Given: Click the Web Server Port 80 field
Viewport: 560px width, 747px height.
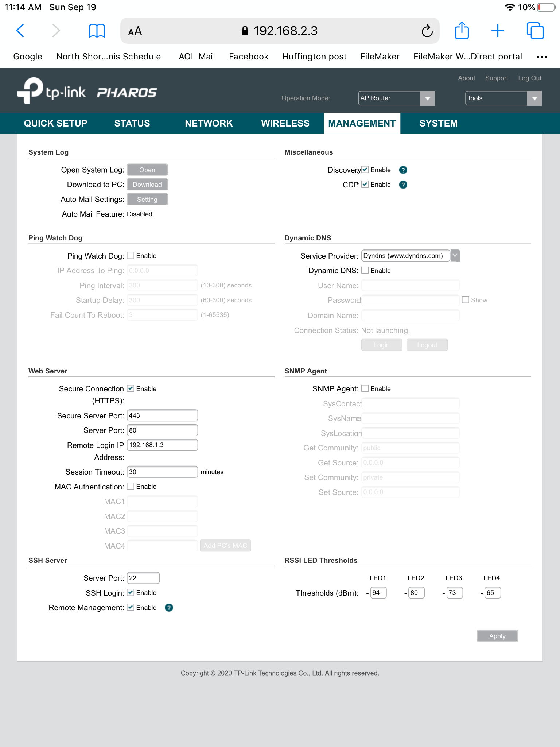Looking at the screenshot, I should tap(162, 430).
